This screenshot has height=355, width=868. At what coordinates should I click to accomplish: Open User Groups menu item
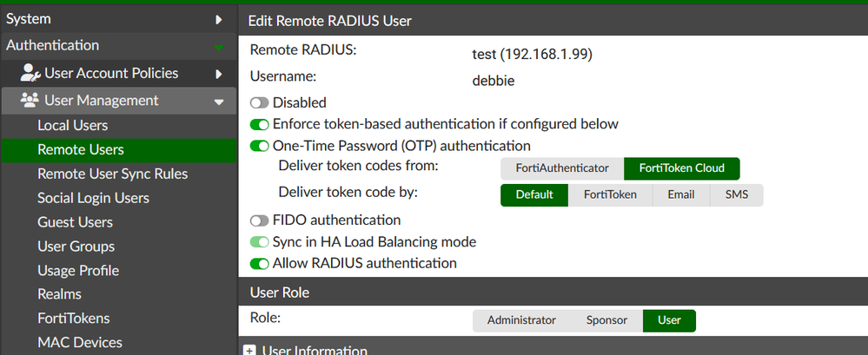click(x=76, y=247)
